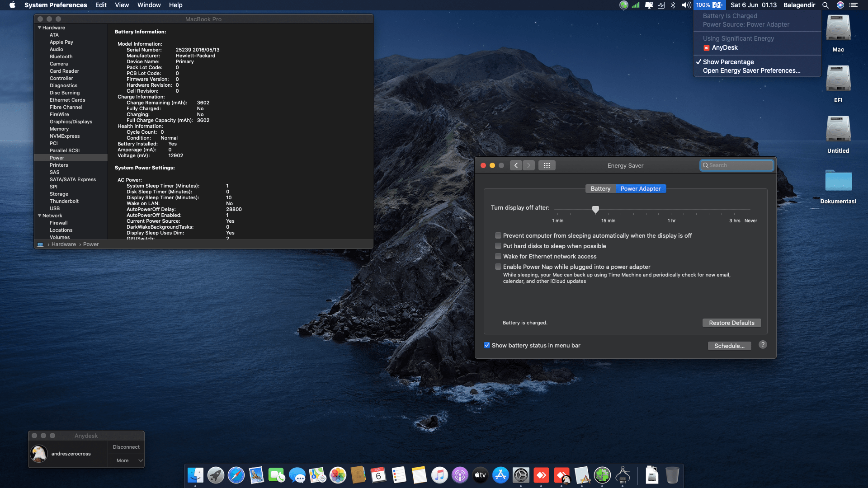Click the display off slider thumb
Screen dimensions: 868x488
[x=595, y=209]
